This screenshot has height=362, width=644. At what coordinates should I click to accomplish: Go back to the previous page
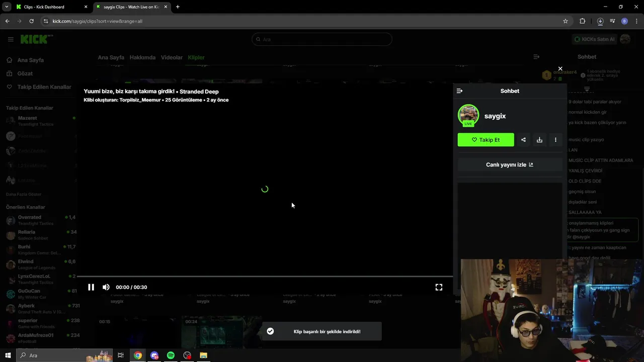7,21
